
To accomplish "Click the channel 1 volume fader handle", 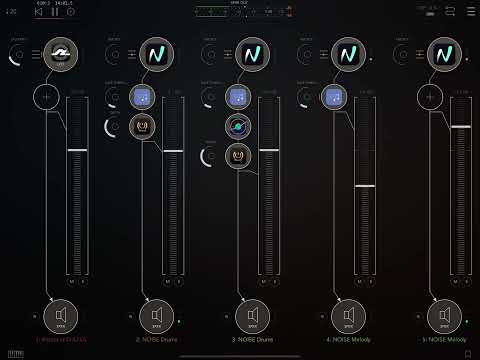I will click(x=77, y=150).
